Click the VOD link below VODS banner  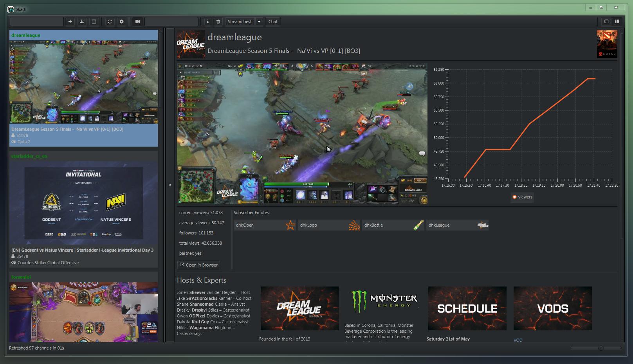(x=518, y=340)
